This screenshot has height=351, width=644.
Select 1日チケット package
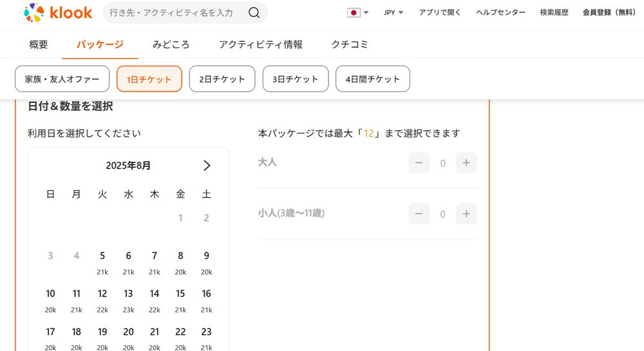[x=149, y=79]
